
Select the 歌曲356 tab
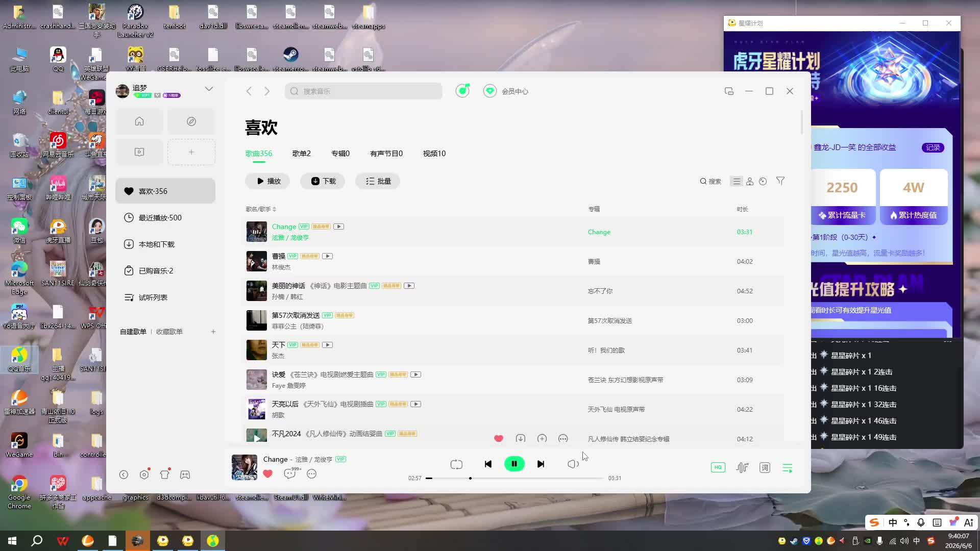point(259,154)
